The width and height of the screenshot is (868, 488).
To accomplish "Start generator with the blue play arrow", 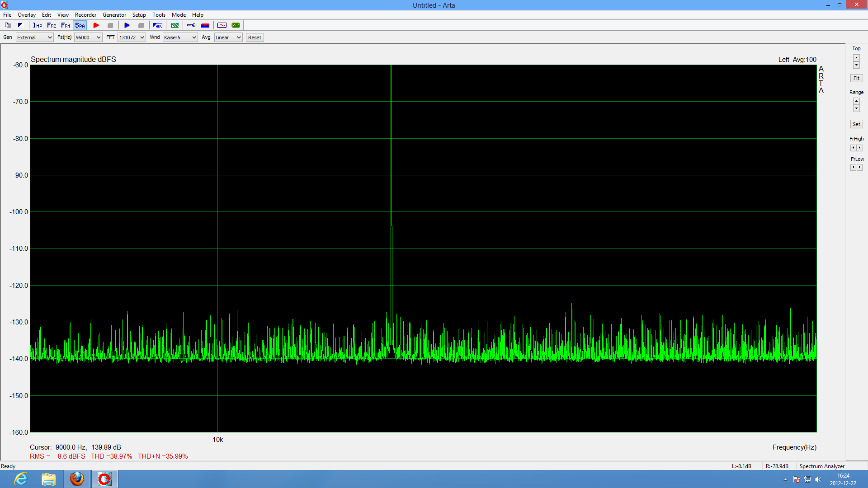I will point(127,25).
